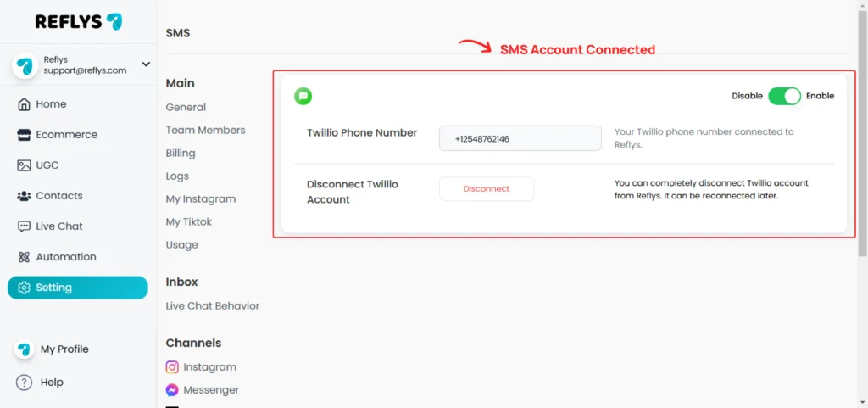Open My Profile
The height and width of the screenshot is (408, 868).
52,349
